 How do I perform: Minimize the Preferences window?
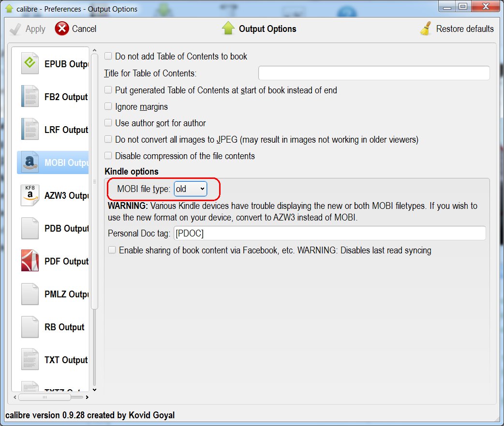[x=447, y=6]
